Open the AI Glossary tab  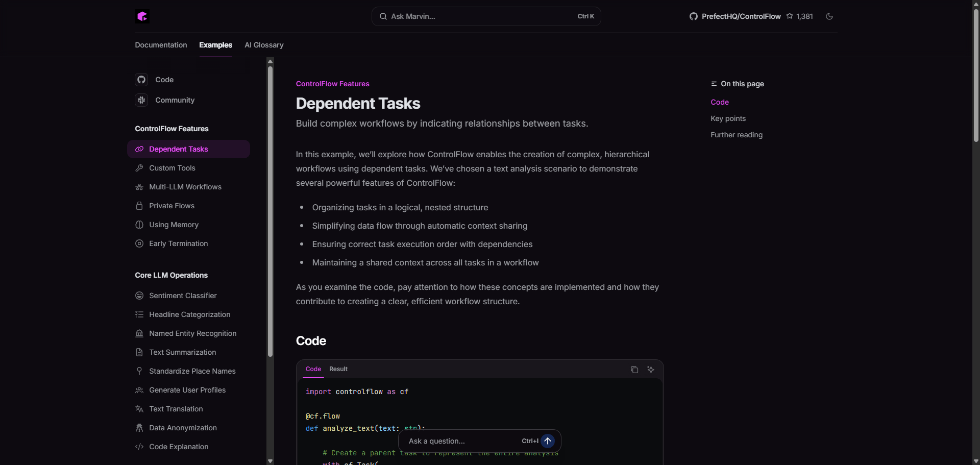click(264, 45)
